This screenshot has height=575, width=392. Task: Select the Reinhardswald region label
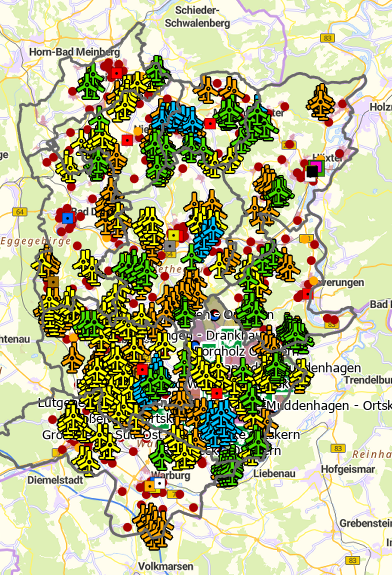click(372, 454)
